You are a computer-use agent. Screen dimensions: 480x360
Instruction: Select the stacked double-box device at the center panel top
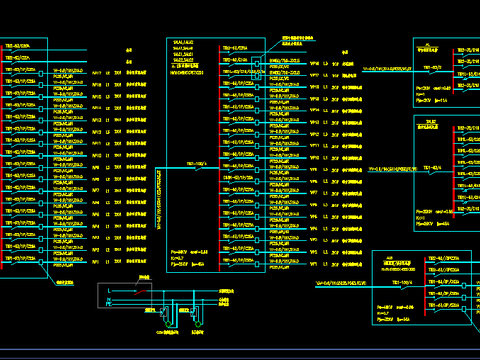click(257, 69)
